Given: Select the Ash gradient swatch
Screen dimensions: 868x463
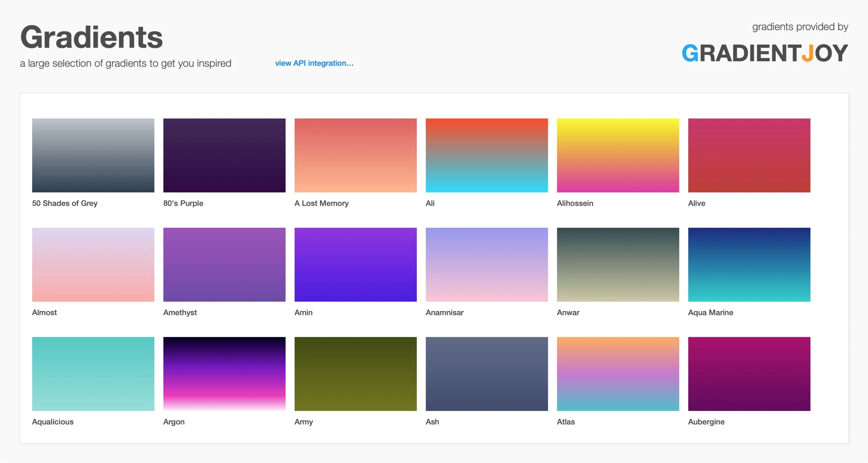Looking at the screenshot, I should tap(487, 374).
